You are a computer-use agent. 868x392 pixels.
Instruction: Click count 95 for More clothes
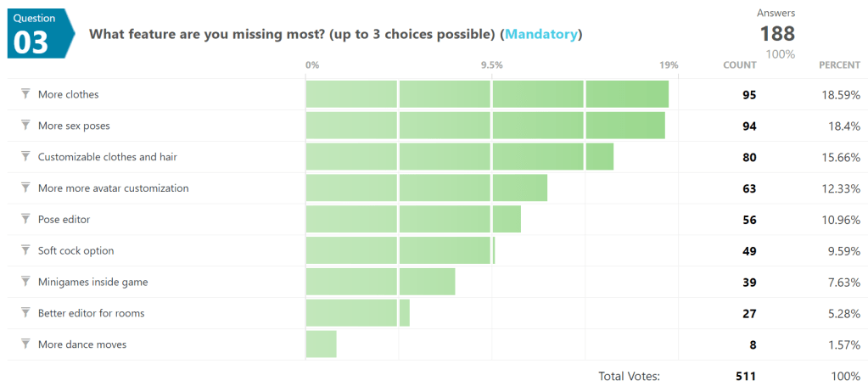748,95
